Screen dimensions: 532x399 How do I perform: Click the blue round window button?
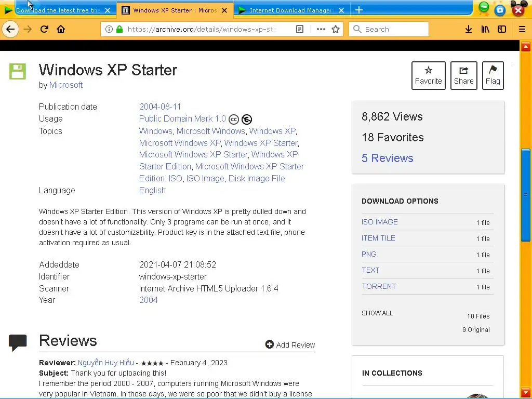[x=500, y=10]
